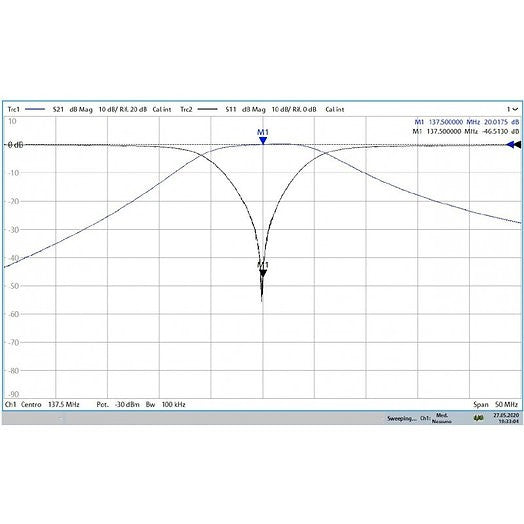Click the black reference level arrow at right edge

click(x=518, y=145)
